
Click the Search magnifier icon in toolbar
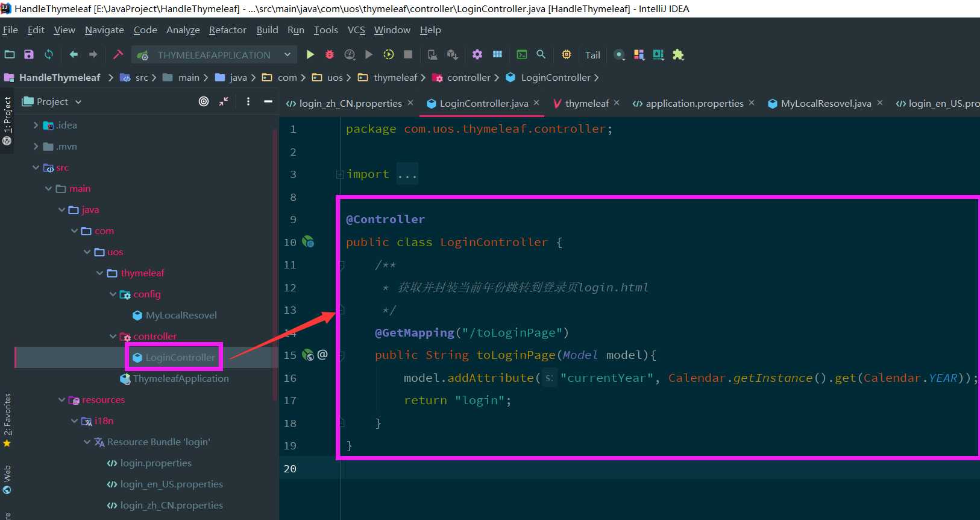click(541, 54)
